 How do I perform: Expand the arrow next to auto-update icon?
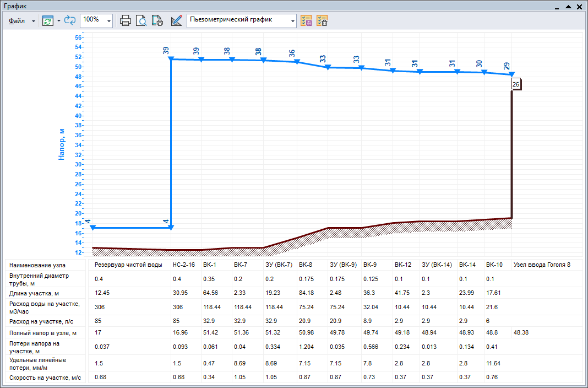tap(58, 21)
